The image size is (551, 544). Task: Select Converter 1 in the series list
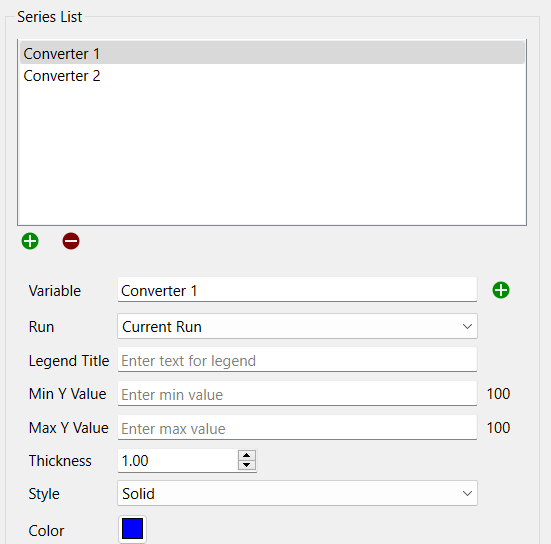[272, 53]
